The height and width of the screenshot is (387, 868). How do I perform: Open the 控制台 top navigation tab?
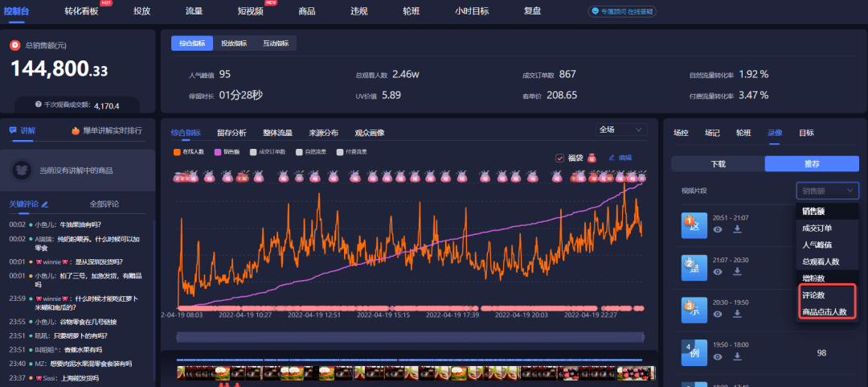[x=17, y=11]
